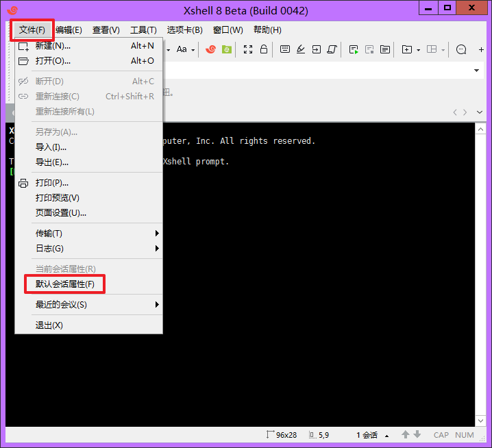The image size is (492, 448).
Task: Click the upload up-arrow status icon
Action: (x=406, y=434)
